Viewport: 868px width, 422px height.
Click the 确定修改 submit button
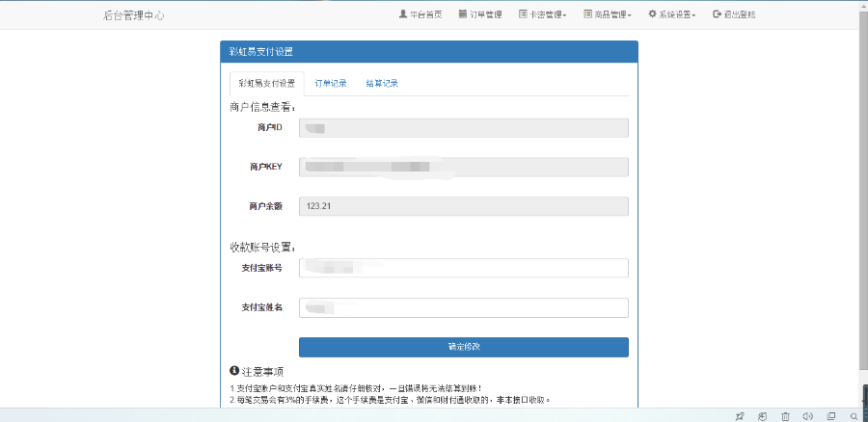point(464,347)
